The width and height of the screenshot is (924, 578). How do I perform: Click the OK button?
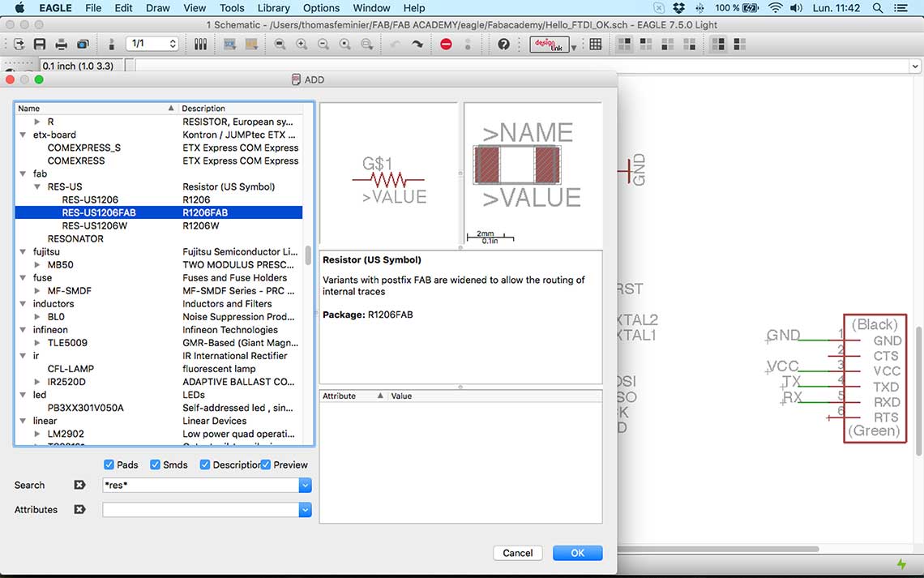(577, 553)
